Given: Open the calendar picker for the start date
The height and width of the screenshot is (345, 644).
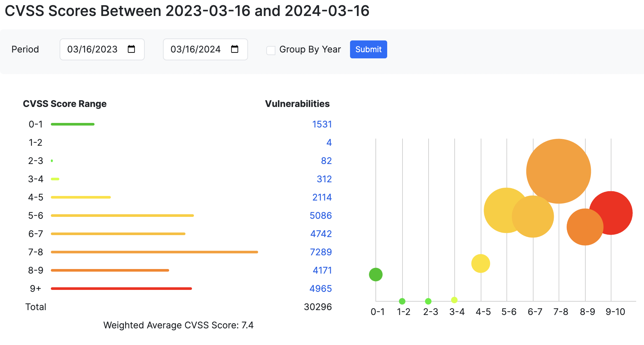Looking at the screenshot, I should (131, 49).
